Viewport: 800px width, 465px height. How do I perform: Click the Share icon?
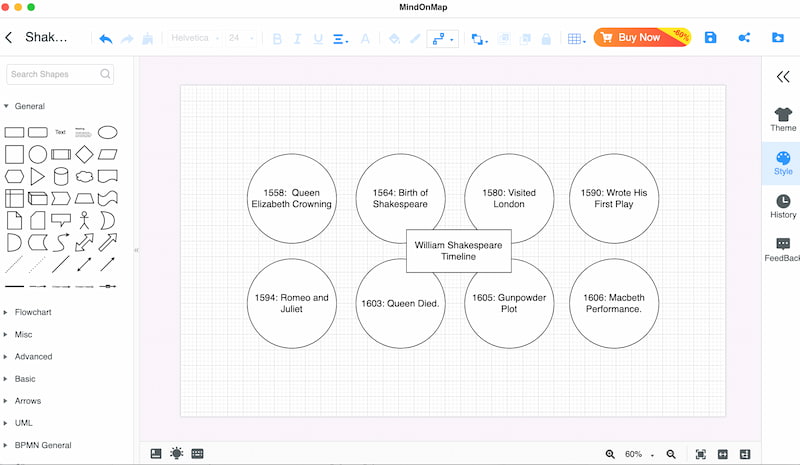tap(744, 37)
